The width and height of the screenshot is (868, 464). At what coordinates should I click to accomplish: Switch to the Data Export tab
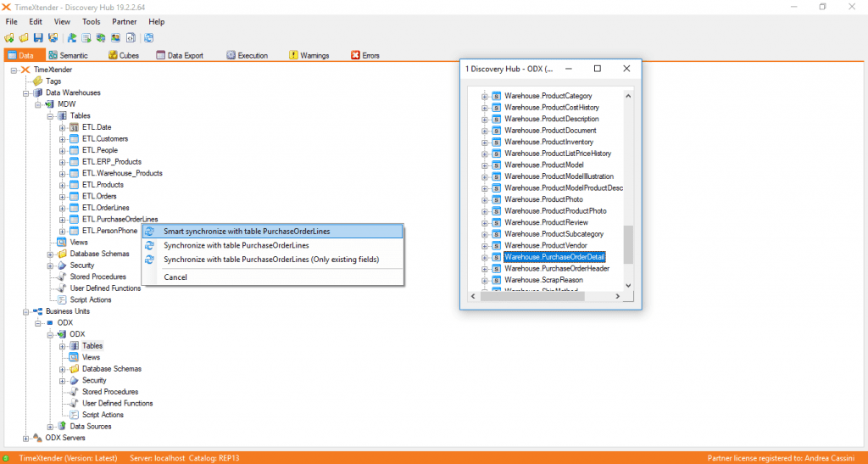(180, 55)
